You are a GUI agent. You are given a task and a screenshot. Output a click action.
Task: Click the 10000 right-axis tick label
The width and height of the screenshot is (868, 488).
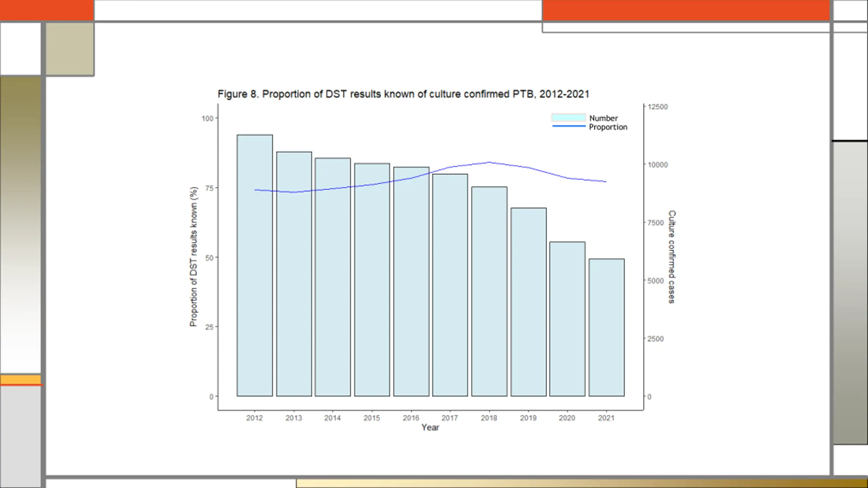pyautogui.click(x=658, y=165)
